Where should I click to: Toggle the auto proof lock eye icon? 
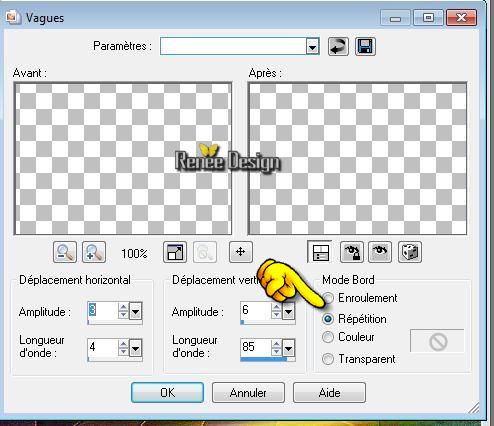[352, 252]
